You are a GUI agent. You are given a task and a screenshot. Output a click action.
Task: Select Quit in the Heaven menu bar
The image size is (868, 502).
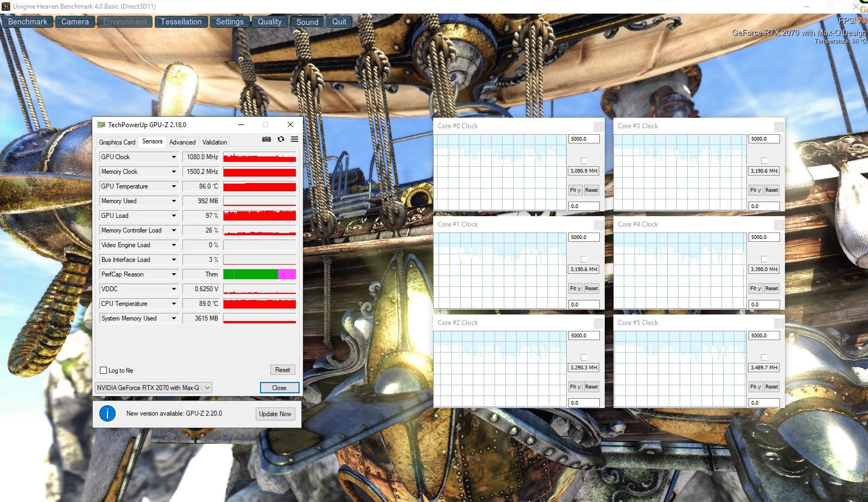pos(339,22)
